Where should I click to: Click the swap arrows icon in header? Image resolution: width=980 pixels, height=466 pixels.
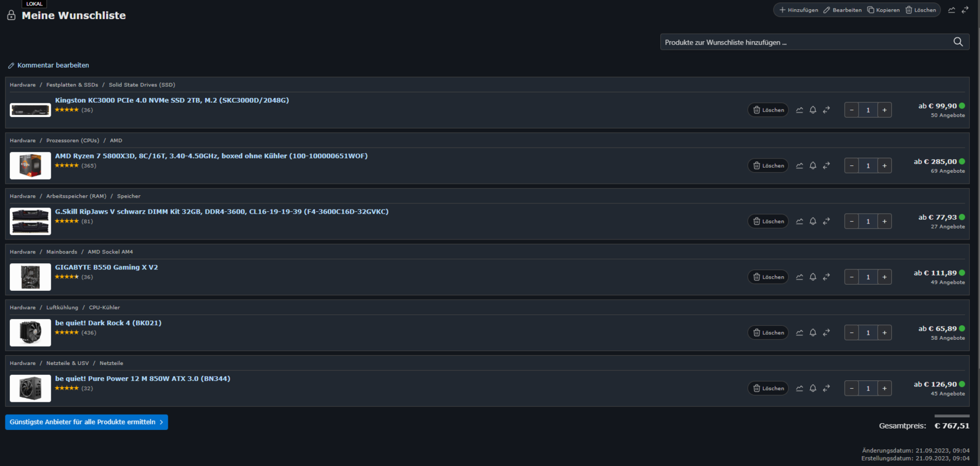tap(965, 10)
